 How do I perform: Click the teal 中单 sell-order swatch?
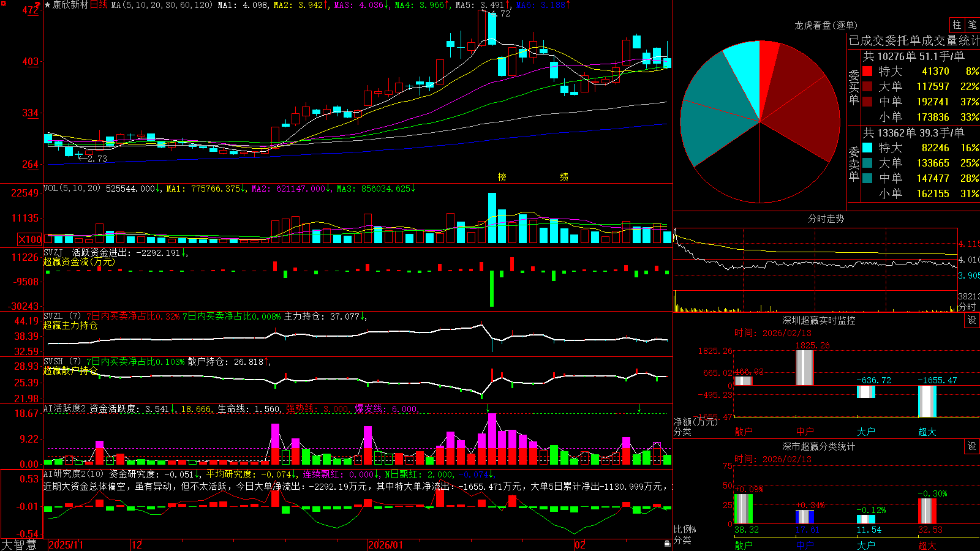[x=867, y=178]
